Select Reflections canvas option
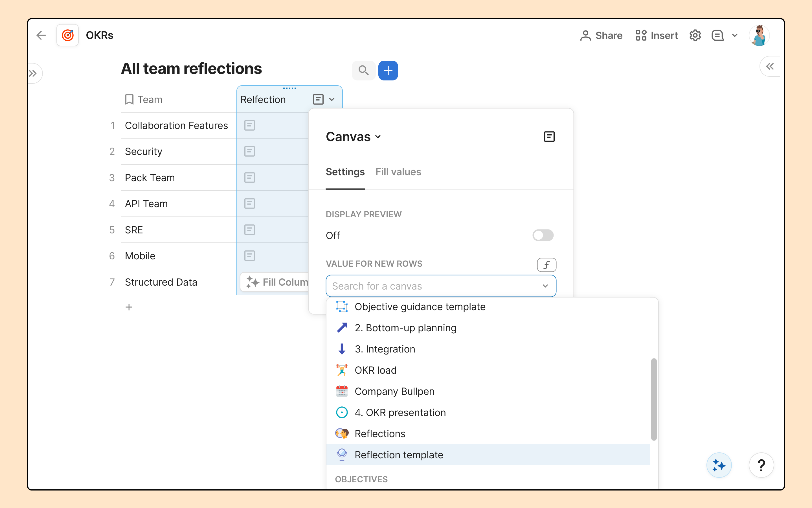This screenshot has height=508, width=812. pos(488,434)
